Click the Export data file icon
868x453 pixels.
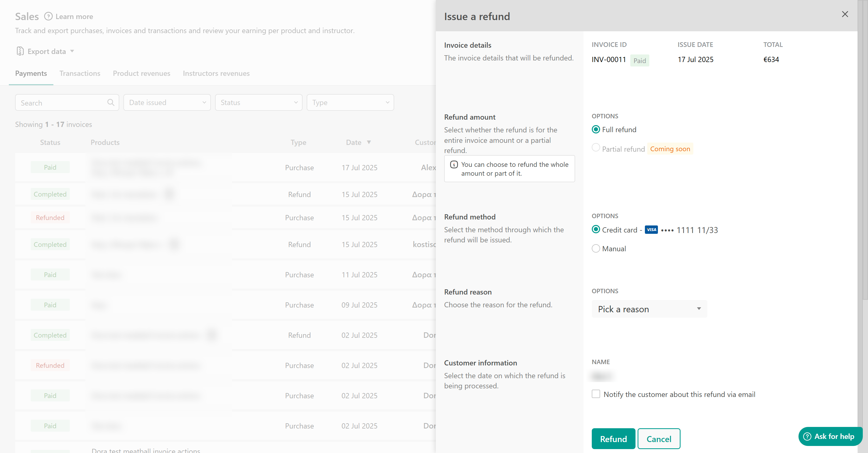click(20, 51)
